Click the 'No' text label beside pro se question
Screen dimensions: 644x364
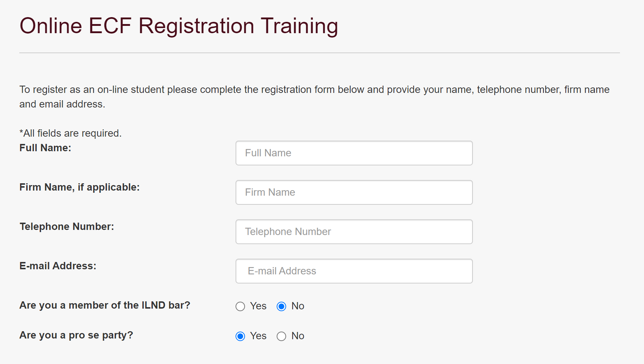click(298, 336)
